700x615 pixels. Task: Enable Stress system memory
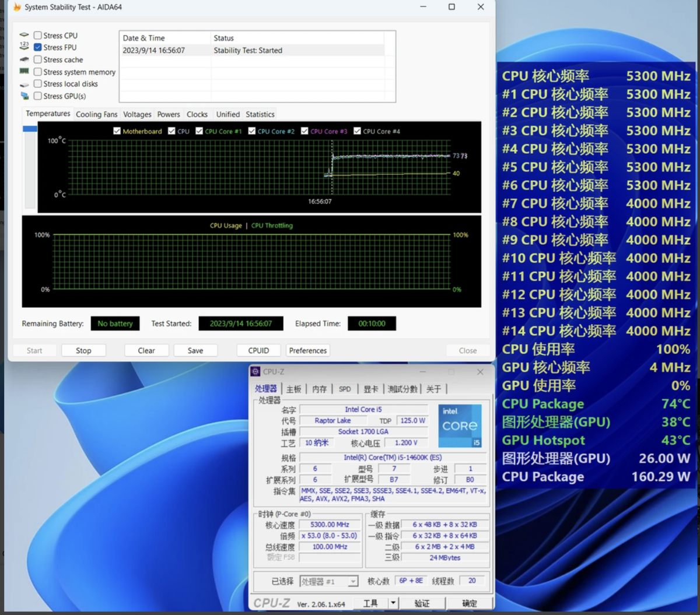point(38,72)
